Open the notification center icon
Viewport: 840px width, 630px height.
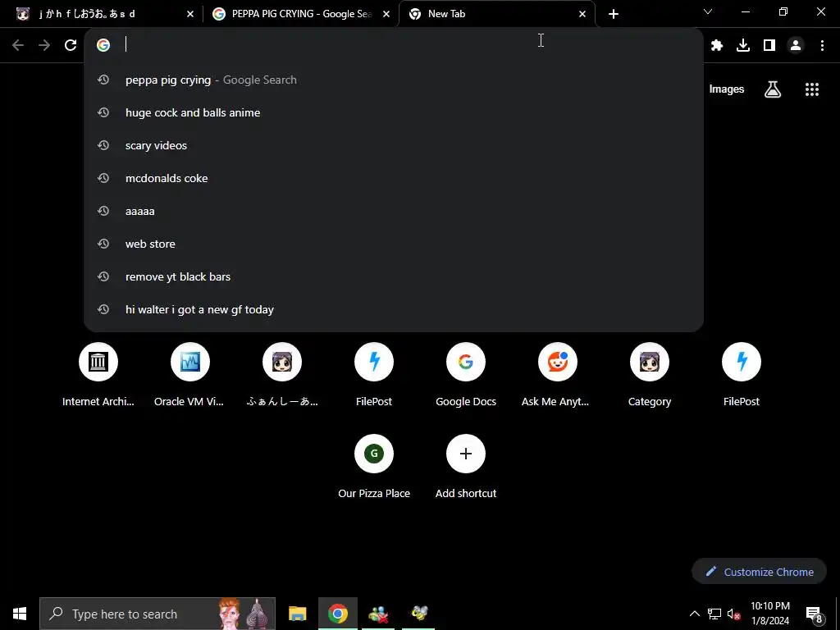click(x=814, y=614)
